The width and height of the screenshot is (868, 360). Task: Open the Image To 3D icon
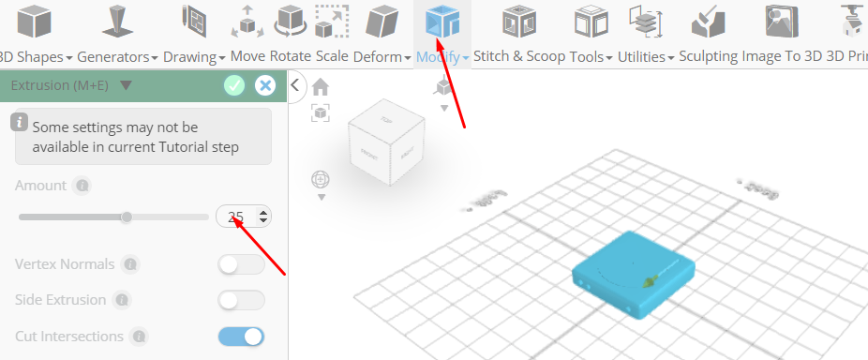click(782, 21)
